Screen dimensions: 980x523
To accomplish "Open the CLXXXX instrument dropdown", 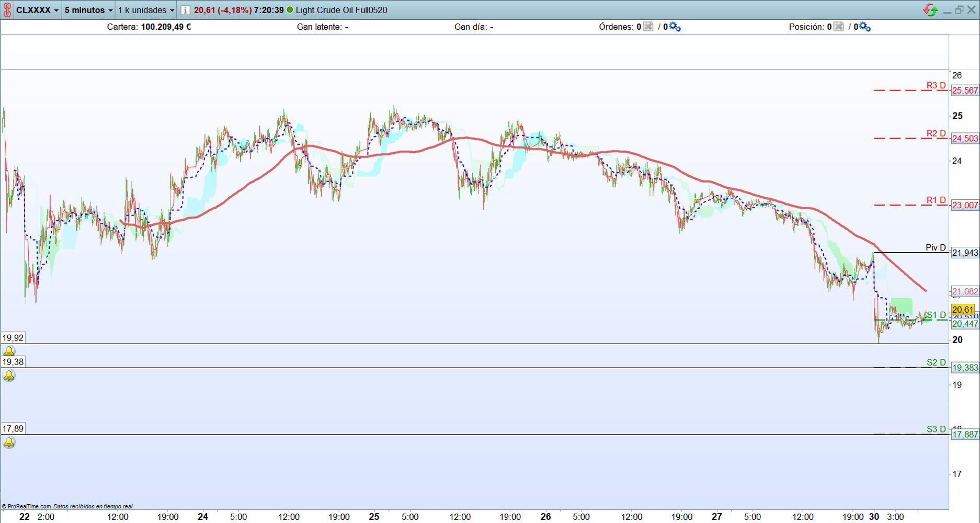I will (37, 10).
